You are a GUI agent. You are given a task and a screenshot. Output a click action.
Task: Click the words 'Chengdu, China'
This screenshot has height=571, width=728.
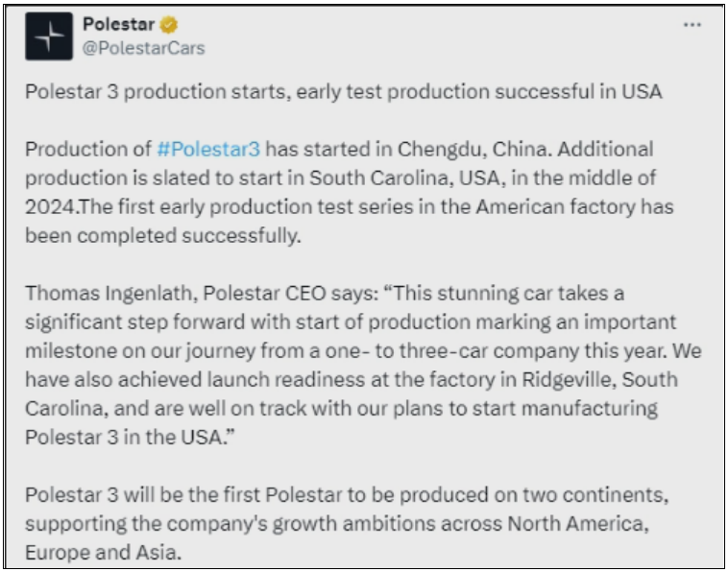(x=473, y=150)
